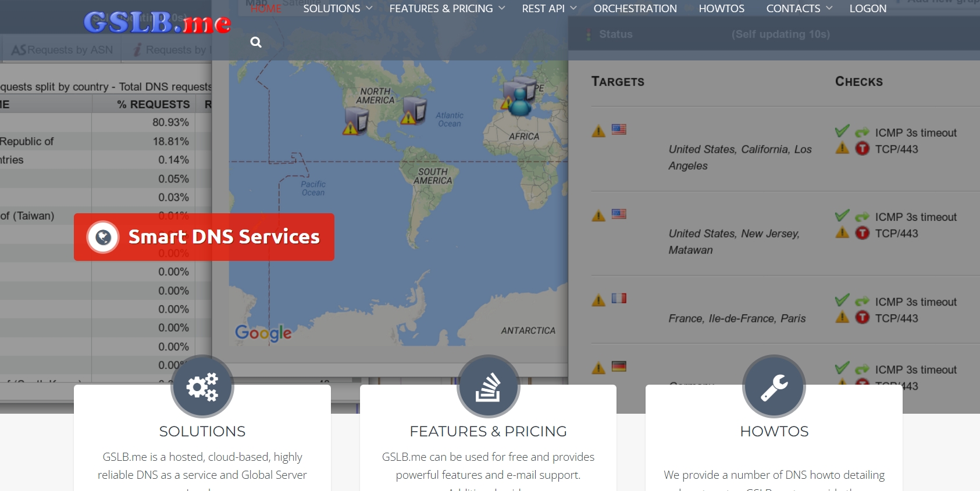Click the Howtos wrench circle icon
Viewport: 980px width, 491px height.
click(774, 386)
